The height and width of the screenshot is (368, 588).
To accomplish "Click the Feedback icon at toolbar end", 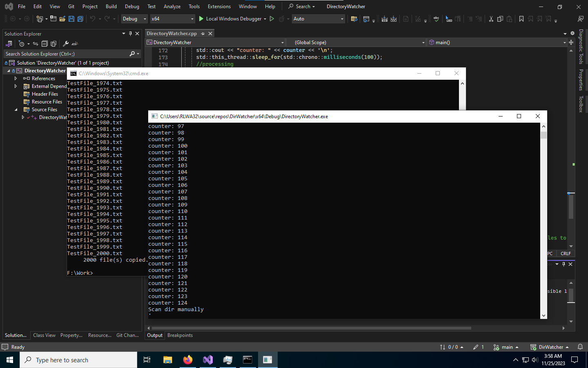I will [x=580, y=19].
